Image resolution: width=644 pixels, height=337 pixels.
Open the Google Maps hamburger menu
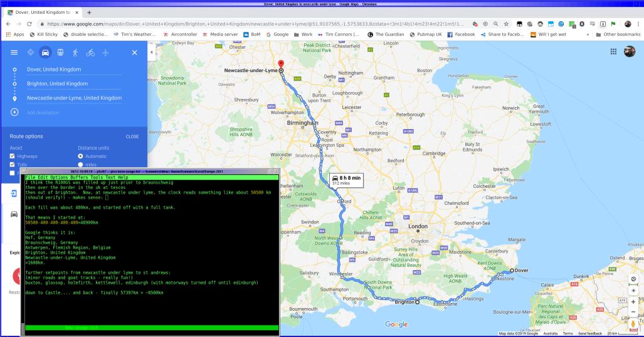tap(14, 53)
